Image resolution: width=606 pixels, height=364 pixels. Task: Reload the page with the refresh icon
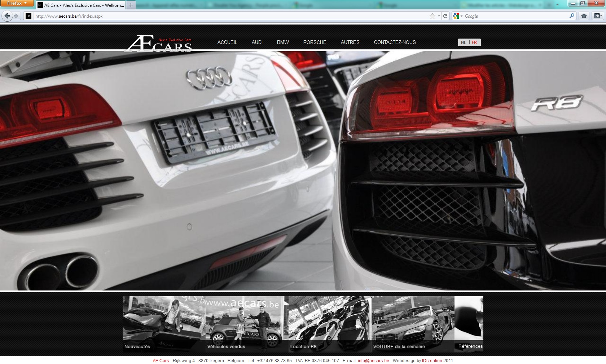[x=445, y=16]
